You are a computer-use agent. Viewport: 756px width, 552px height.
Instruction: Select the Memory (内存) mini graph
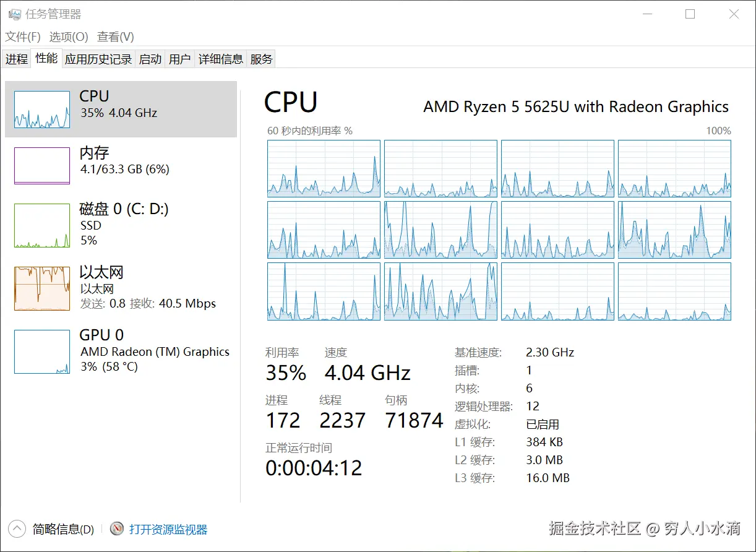click(42, 166)
